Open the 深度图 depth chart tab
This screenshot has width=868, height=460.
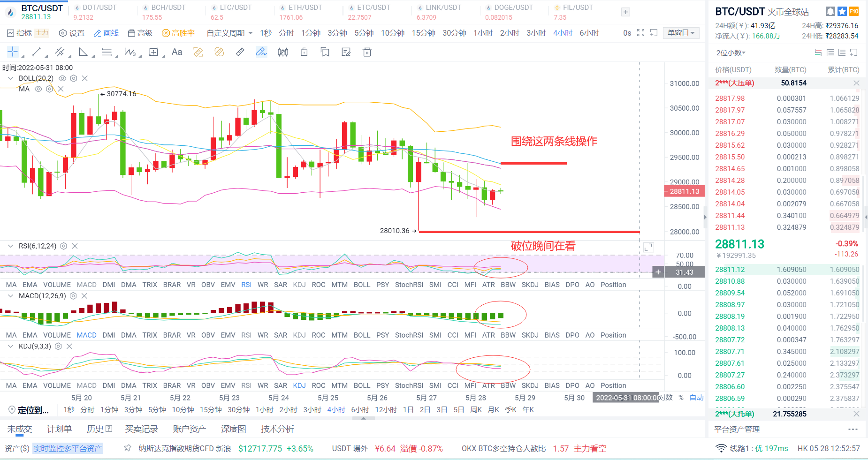pos(234,429)
